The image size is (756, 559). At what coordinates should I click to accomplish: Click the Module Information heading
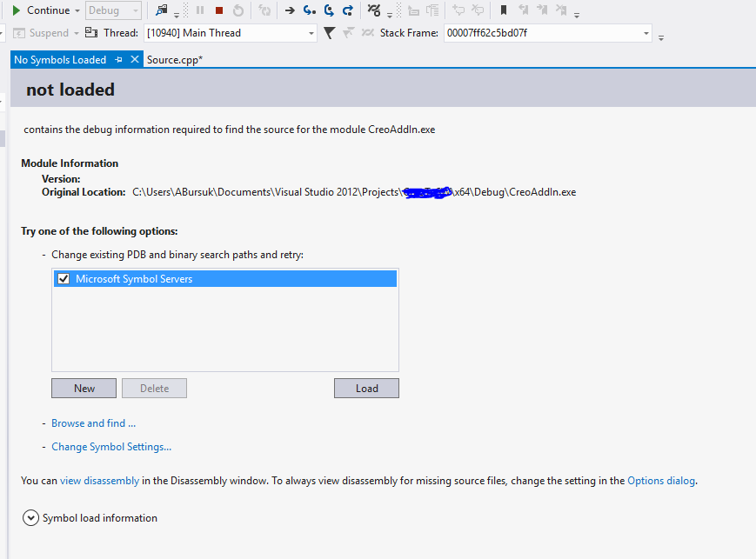tap(70, 163)
